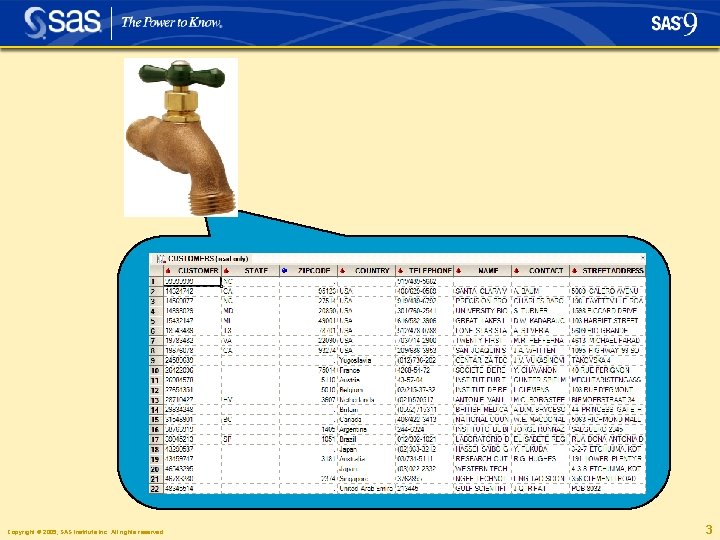Click the red character icon on STATE header
Screen dimensions: 720x540
(226, 271)
